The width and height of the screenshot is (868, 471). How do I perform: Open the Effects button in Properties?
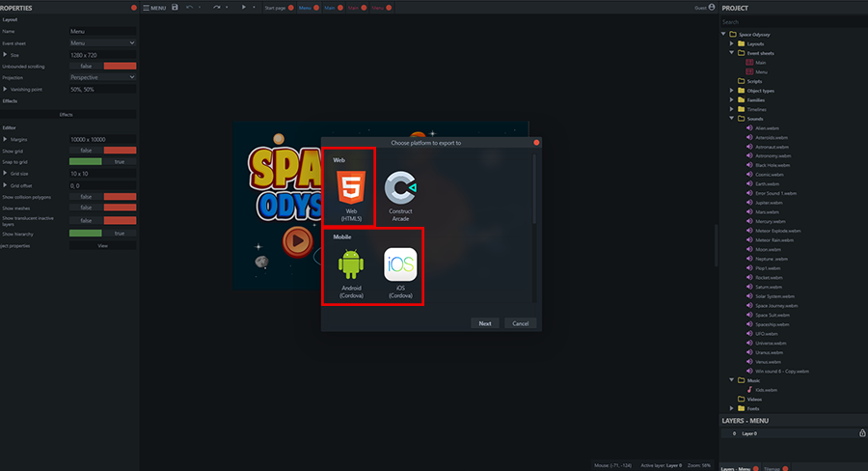68,114
